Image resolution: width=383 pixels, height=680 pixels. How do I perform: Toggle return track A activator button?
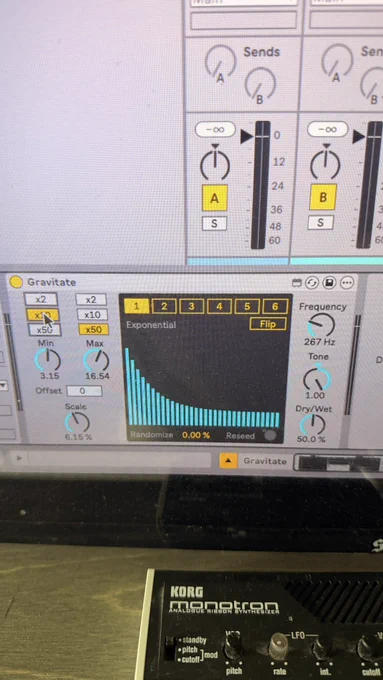click(x=215, y=198)
